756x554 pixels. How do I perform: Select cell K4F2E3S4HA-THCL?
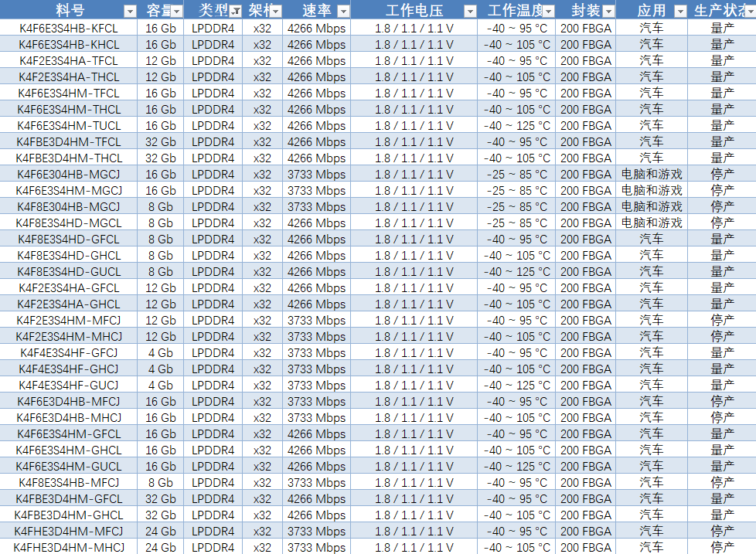pyautogui.click(x=69, y=77)
